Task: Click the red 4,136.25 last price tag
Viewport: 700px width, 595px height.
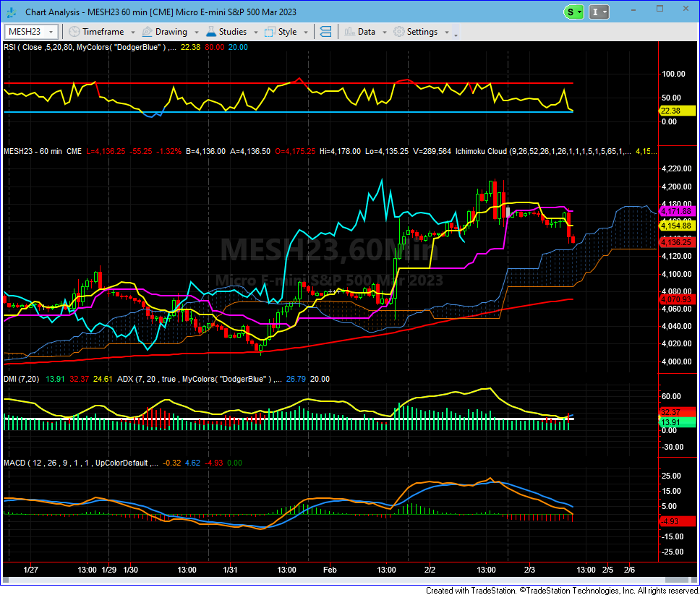Action: pos(678,242)
